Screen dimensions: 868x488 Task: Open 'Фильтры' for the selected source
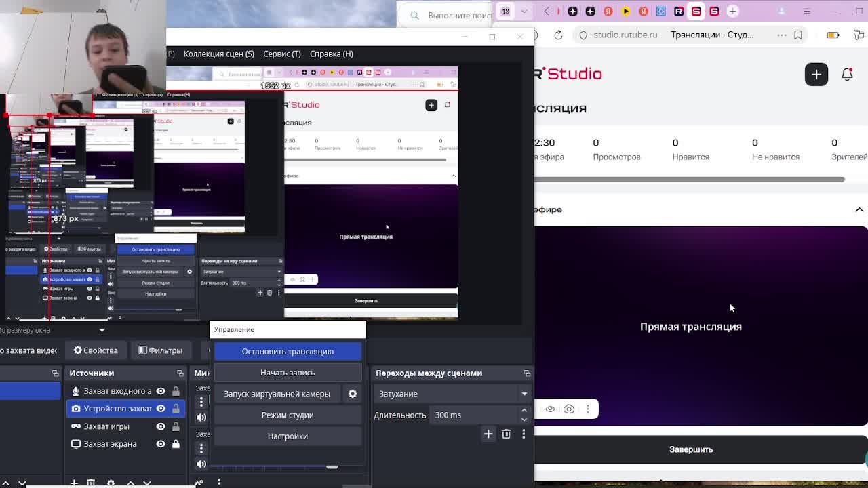click(x=160, y=350)
